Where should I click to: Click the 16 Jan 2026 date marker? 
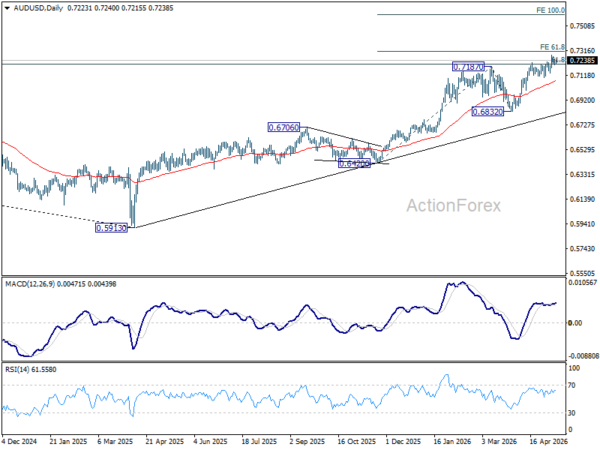(453, 441)
